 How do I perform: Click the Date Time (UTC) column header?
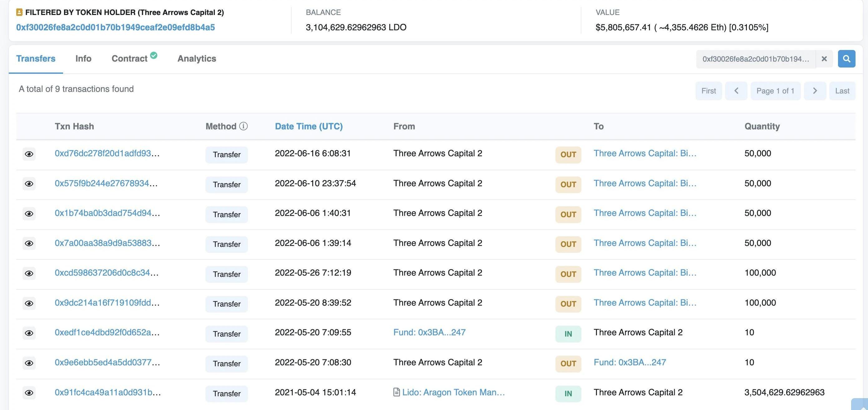(309, 126)
